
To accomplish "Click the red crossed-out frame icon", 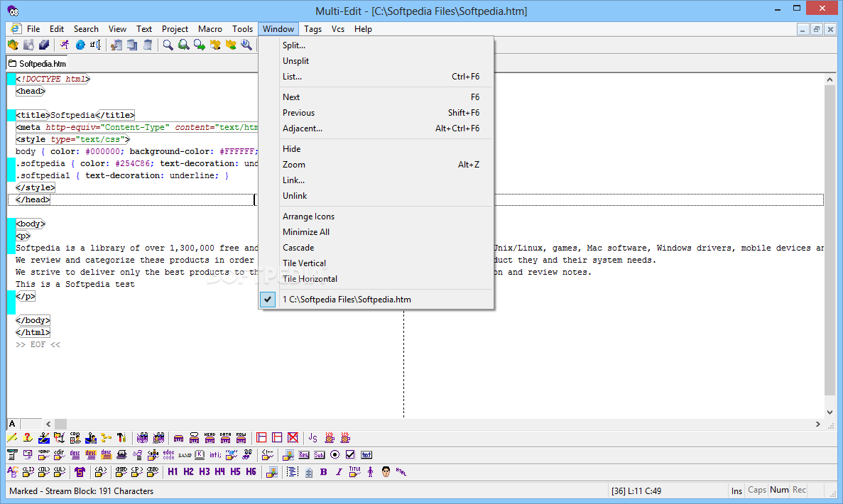I will click(x=293, y=438).
